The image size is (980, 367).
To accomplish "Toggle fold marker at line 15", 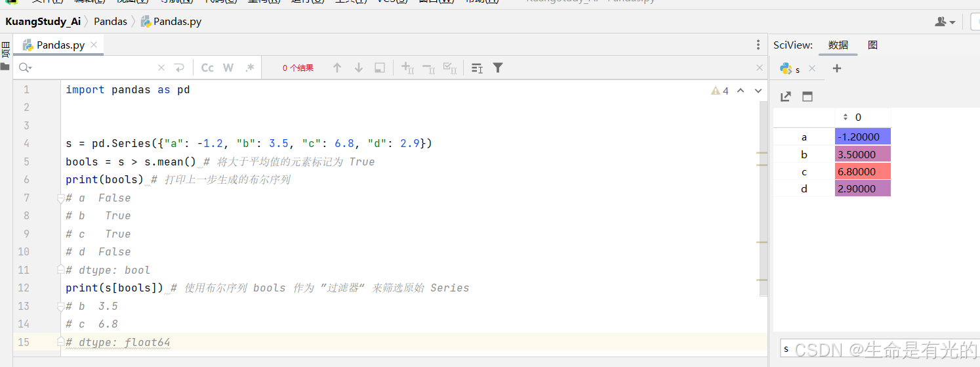I will (x=60, y=341).
